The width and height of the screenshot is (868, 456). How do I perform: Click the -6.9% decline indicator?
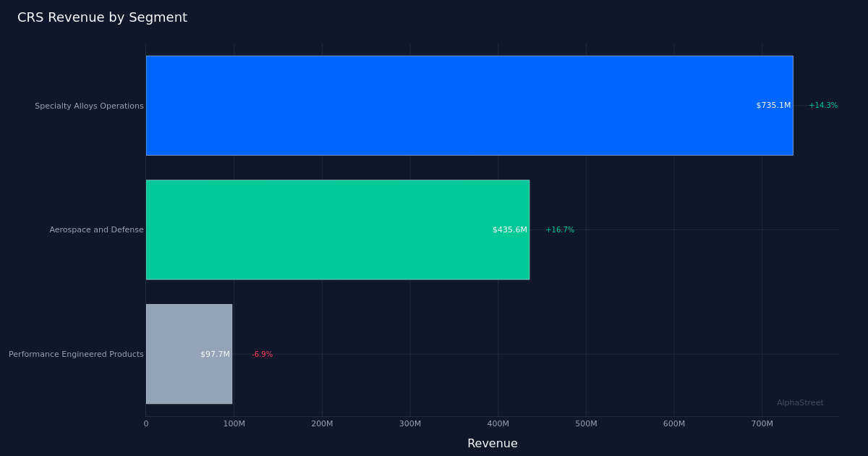262,354
